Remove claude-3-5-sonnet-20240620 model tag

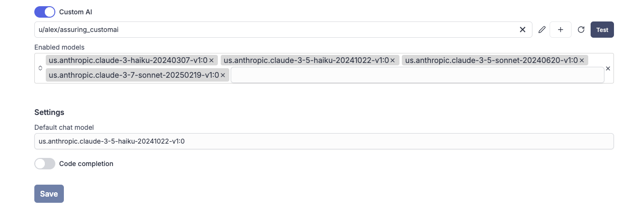tap(582, 61)
